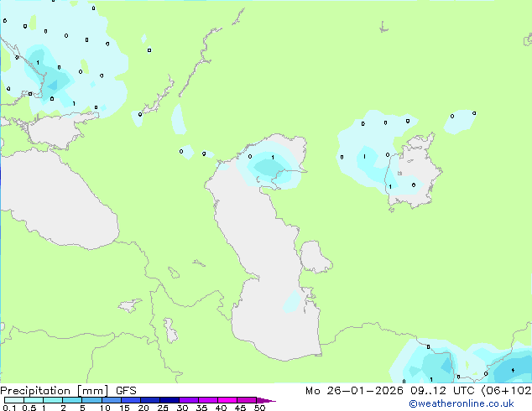Choose the 40–45 mm magenta swatch
This screenshot has height=411, width=532.
point(227,400)
